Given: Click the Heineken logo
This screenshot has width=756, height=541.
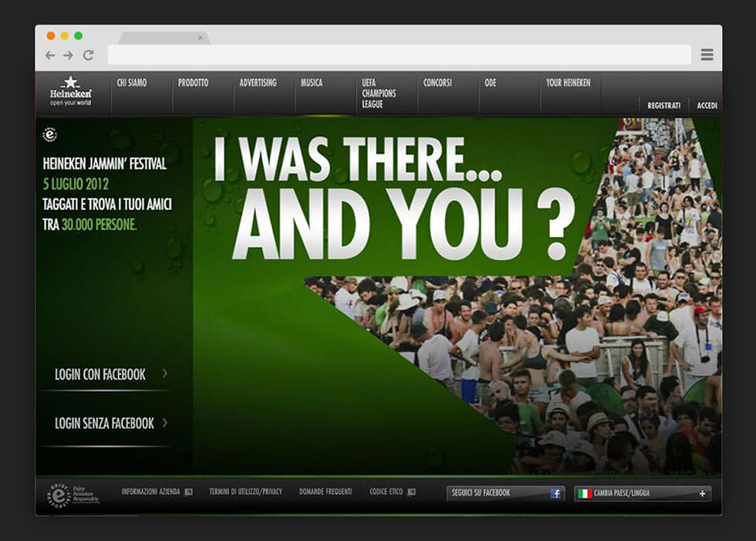Looking at the screenshot, I should (70, 90).
